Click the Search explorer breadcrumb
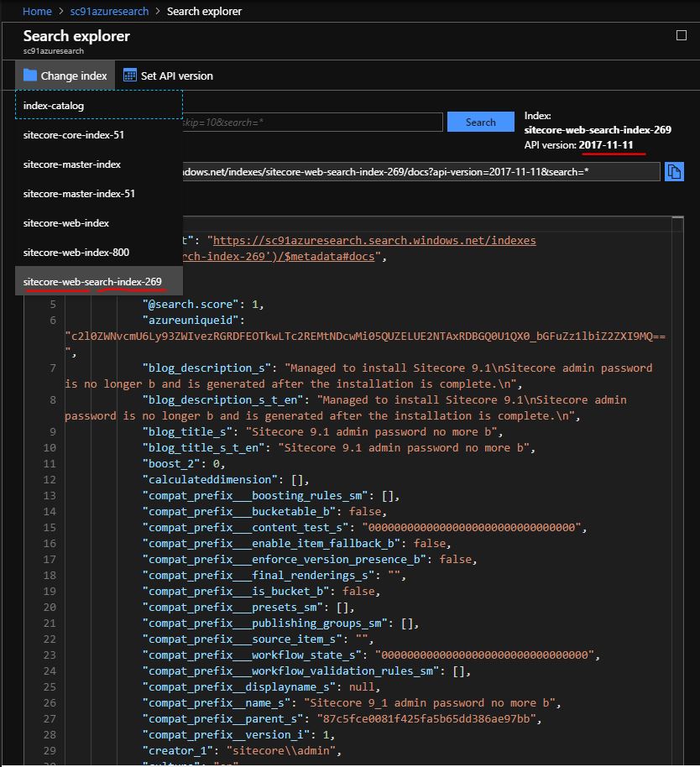700x767 pixels. 205,11
